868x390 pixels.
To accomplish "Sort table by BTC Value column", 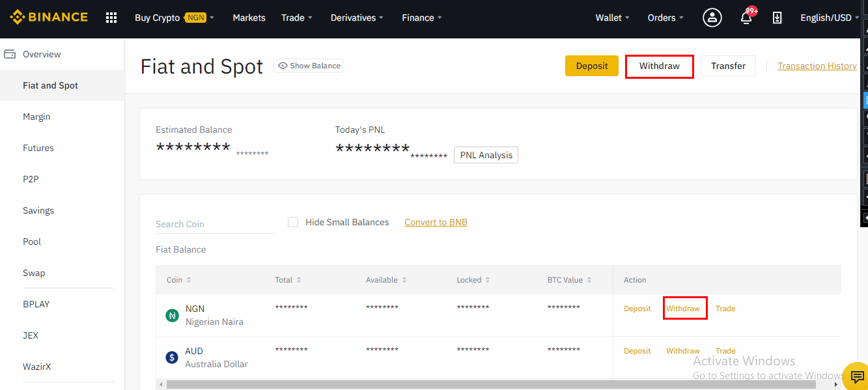I will pos(570,280).
